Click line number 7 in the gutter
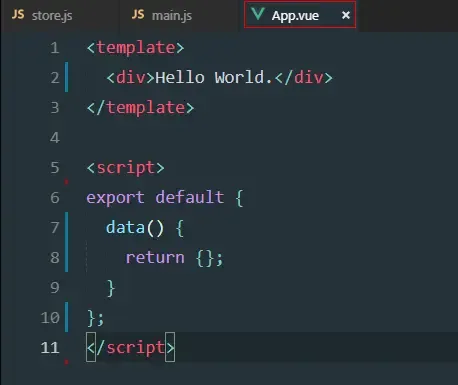This screenshot has height=385, width=458. pos(55,228)
